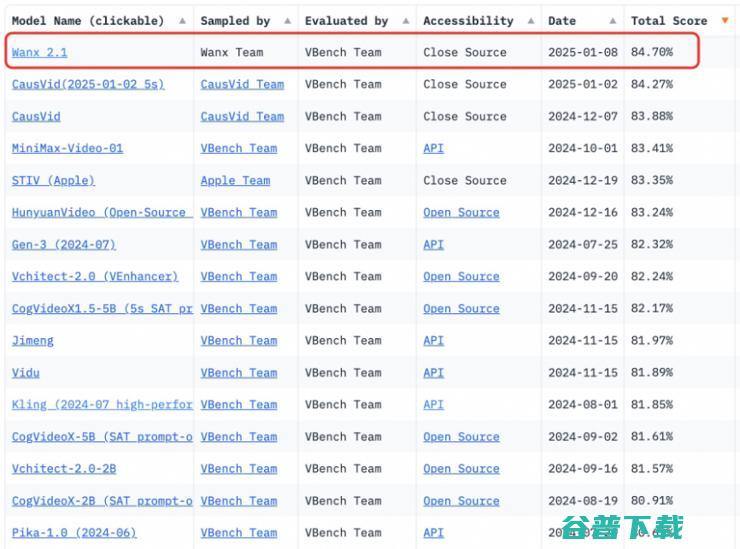
Task: Toggle Total Score descending sort arrow
Action: [x=725, y=20]
